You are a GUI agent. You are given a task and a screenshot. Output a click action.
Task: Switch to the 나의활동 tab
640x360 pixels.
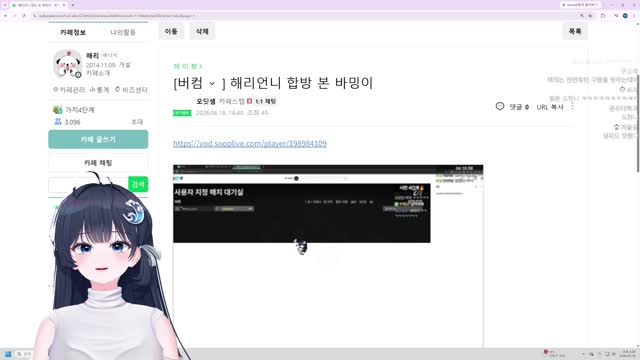123,32
